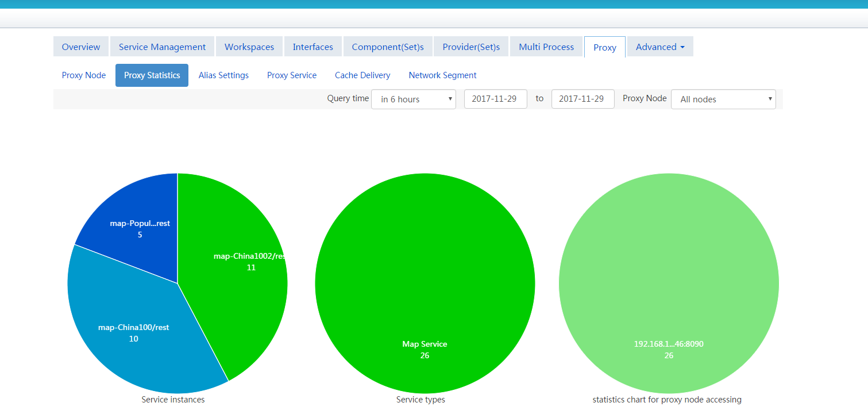Image resolution: width=868 pixels, height=414 pixels.
Task: Open the Query time dropdown
Action: (x=414, y=99)
